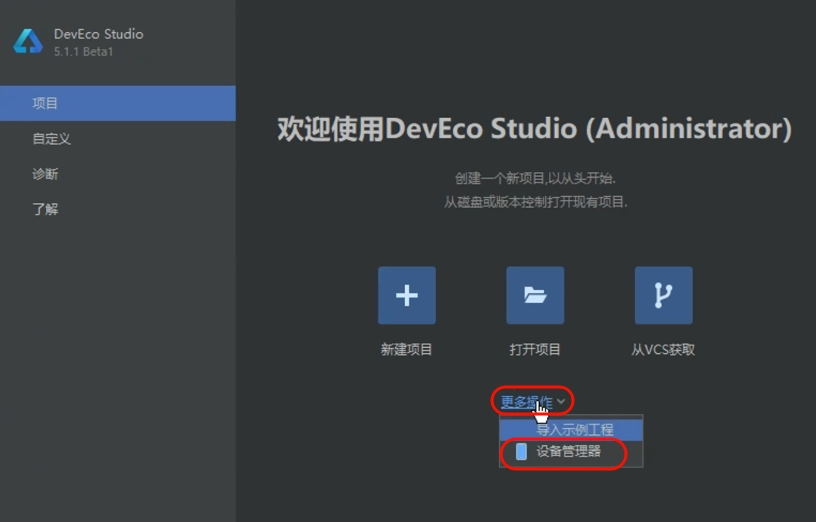Click the 从VCS获取 label
Viewport: 816px width, 522px height.
click(x=663, y=349)
